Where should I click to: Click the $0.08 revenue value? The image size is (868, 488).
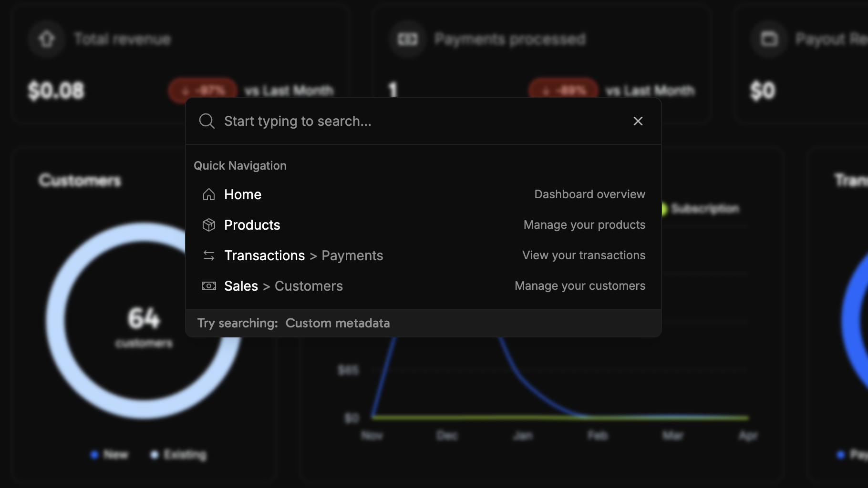tap(56, 91)
